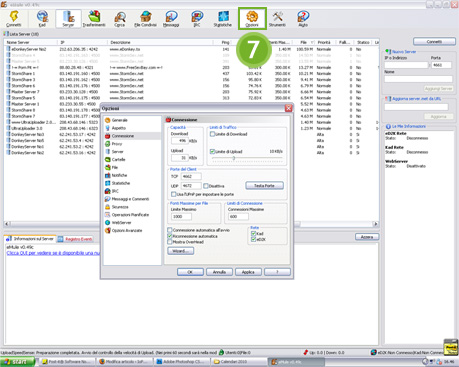Click Applica in the Opzioni dialog
This screenshot has width=459, height=367.
pos(248,272)
